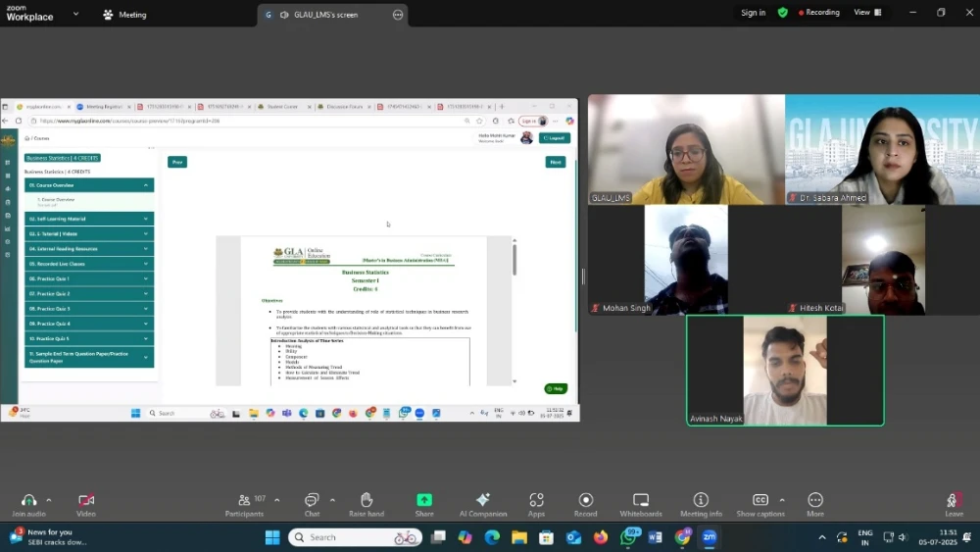Switch to the GLAU_LMS's screen tab
This screenshot has width=980, height=552.
pos(318,15)
